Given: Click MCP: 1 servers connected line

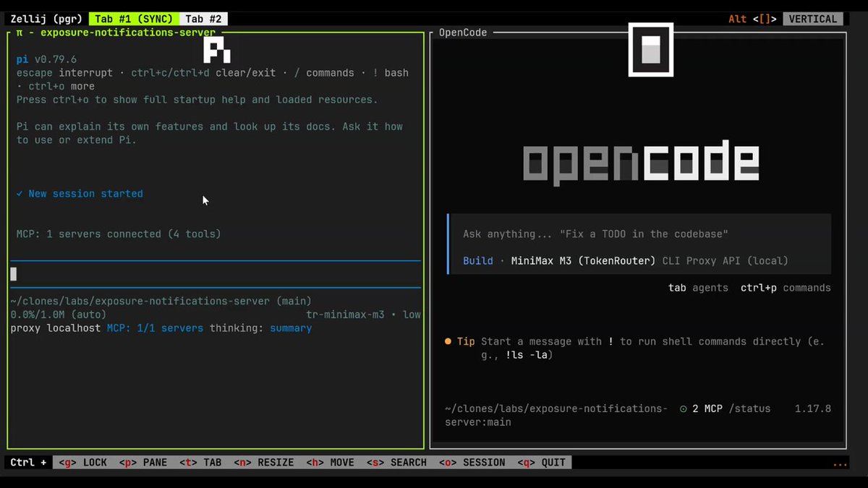Looking at the screenshot, I should (x=119, y=234).
